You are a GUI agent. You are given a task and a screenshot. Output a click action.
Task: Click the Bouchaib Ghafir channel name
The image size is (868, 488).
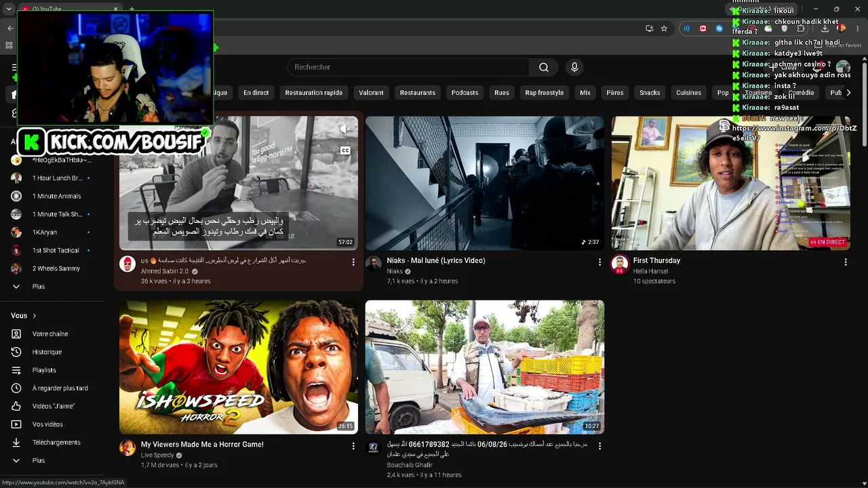click(410, 465)
